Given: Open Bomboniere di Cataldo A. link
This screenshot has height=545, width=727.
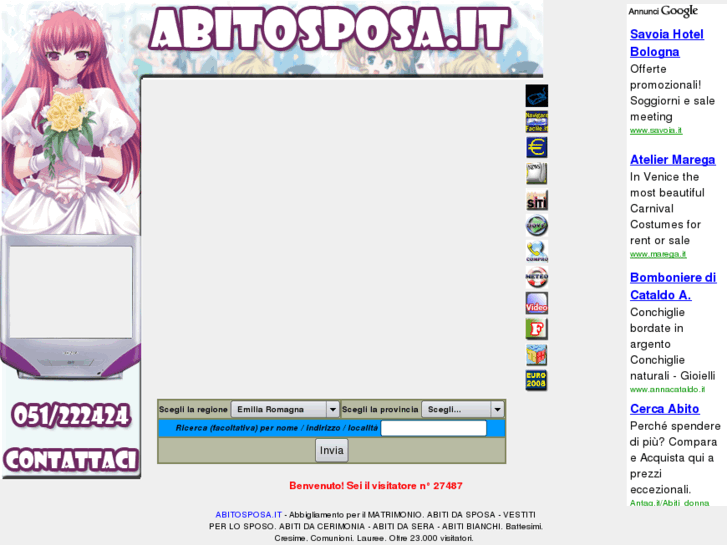Looking at the screenshot, I should tap(673, 286).
